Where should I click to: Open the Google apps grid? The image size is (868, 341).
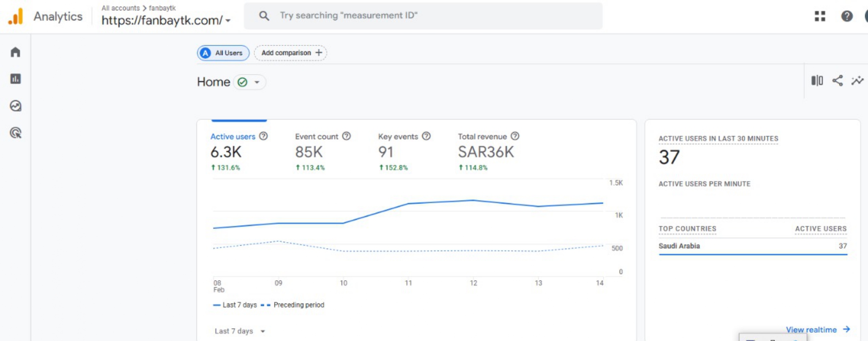coord(820,16)
